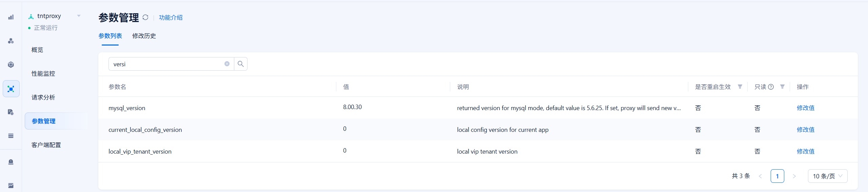Switch to the 修改历史 tab
Image resolution: width=868 pixels, height=192 pixels.
tap(144, 36)
